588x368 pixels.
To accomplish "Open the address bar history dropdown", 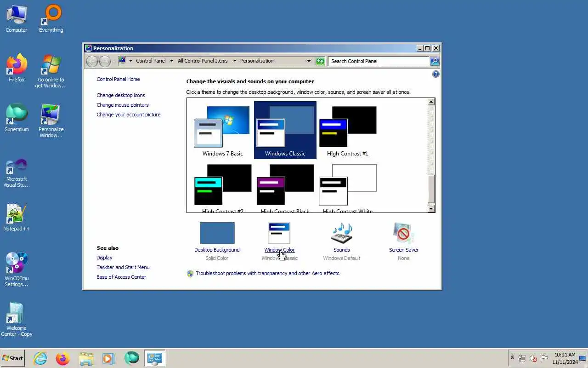I will coord(309,61).
